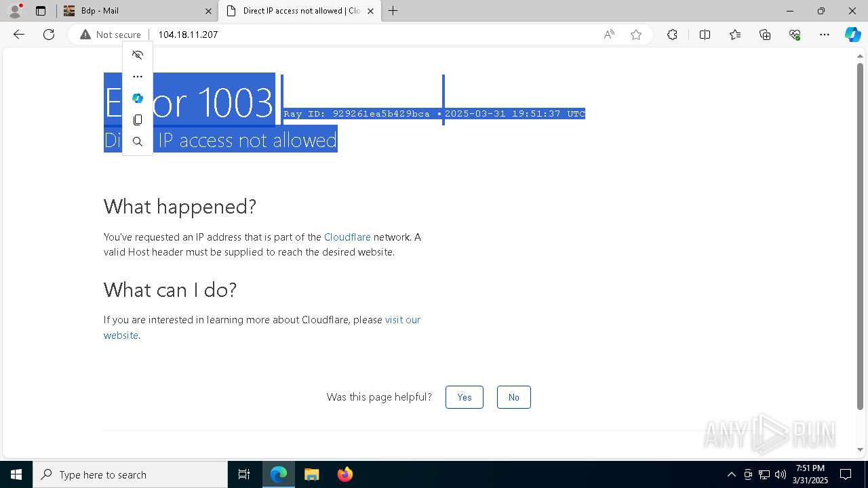868x488 pixels.
Task: Launch Firefox from the taskbar
Action: [344, 474]
